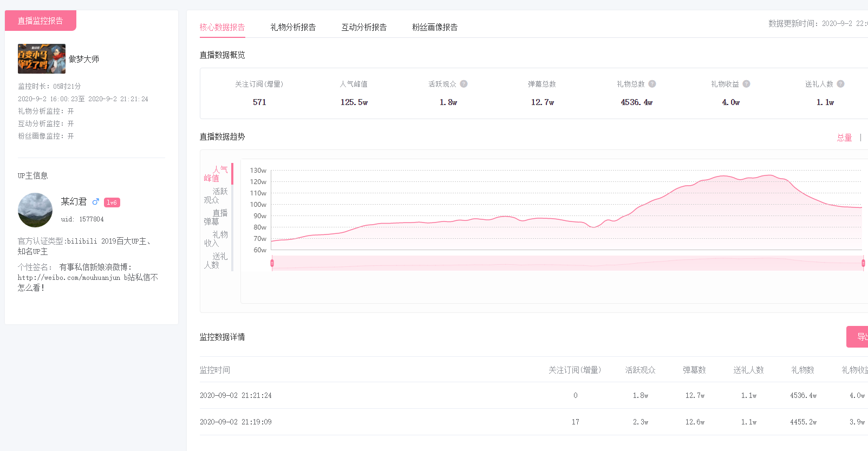Open 某幻君 avatar picture
This screenshot has height=451, width=868.
(x=35, y=210)
